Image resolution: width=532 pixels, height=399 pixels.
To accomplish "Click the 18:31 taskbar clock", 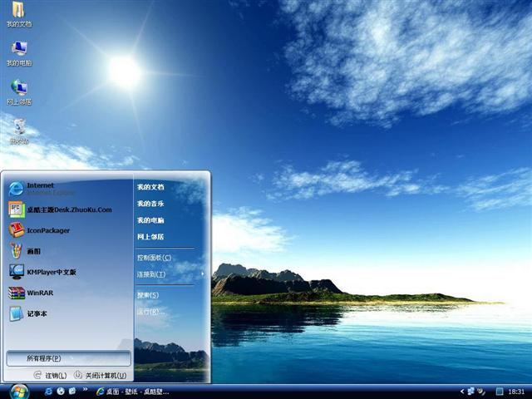I will [x=516, y=391].
